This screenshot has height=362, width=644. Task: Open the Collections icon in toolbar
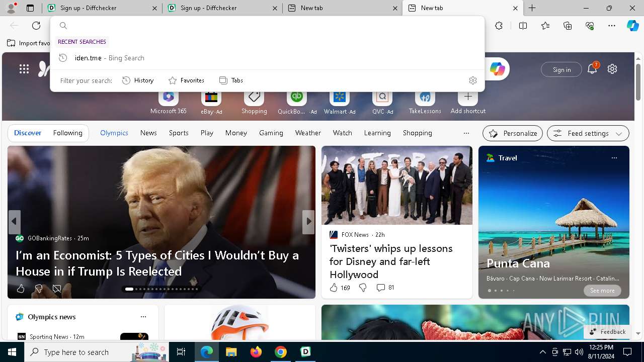point(568,26)
